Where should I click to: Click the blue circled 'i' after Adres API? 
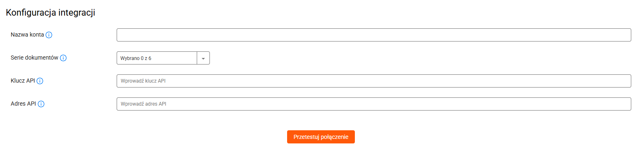click(41, 104)
